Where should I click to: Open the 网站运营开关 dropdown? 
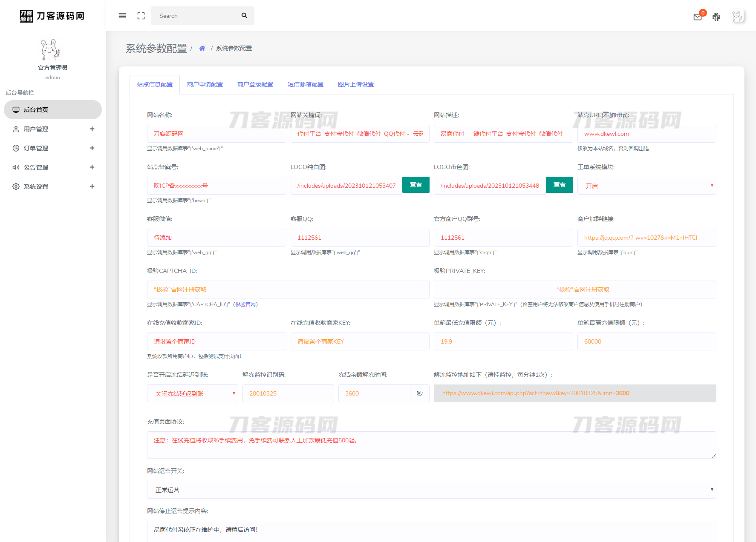click(x=431, y=490)
